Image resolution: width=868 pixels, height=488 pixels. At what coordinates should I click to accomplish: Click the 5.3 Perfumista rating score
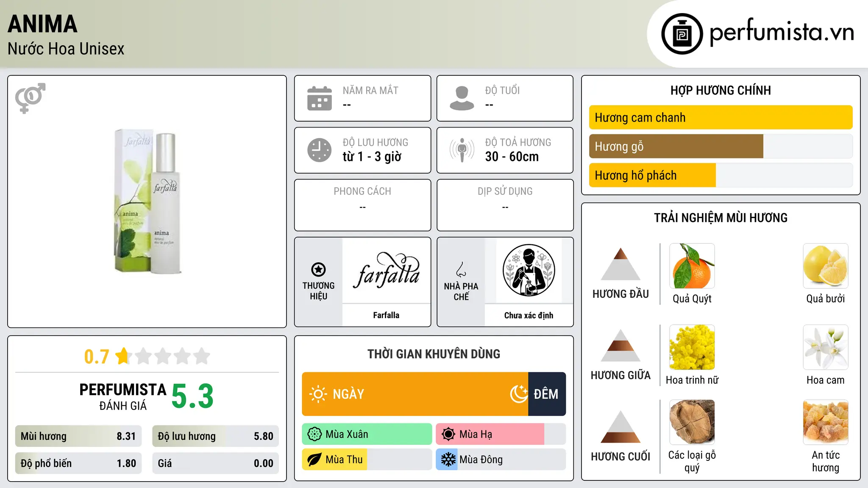(192, 396)
